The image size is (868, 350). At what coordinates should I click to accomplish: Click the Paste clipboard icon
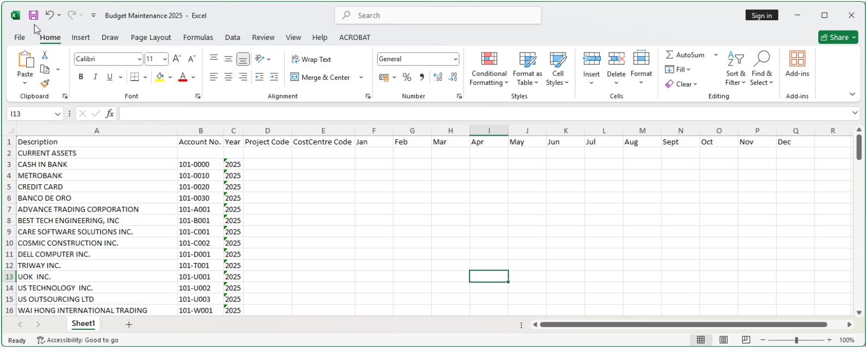click(25, 60)
